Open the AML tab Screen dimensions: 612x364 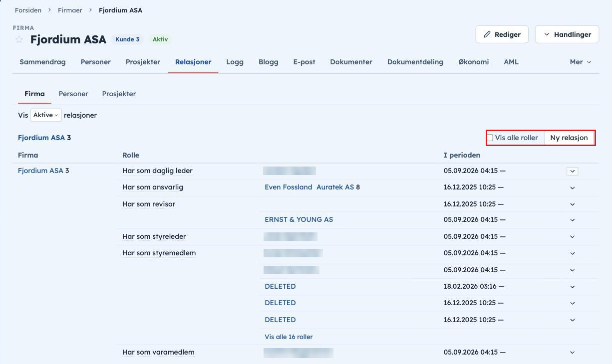coord(511,62)
